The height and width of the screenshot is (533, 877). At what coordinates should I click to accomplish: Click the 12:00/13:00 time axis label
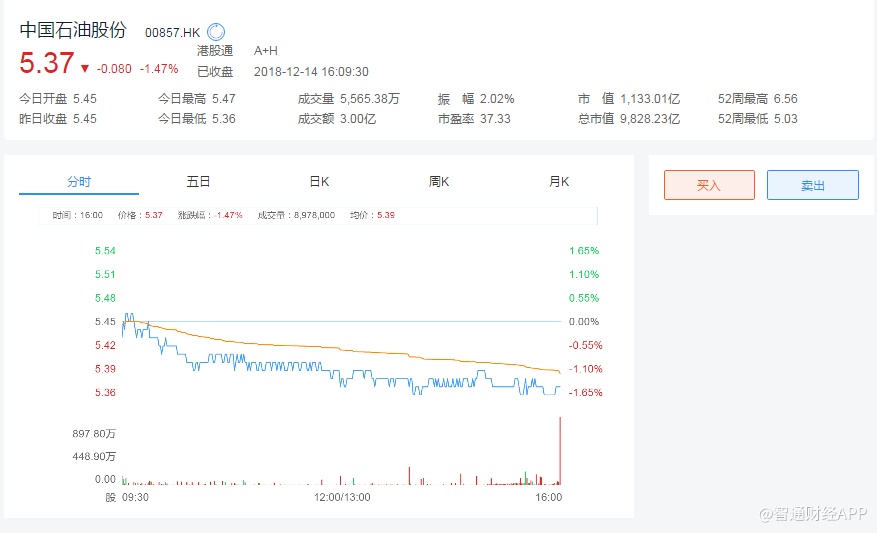(342, 497)
